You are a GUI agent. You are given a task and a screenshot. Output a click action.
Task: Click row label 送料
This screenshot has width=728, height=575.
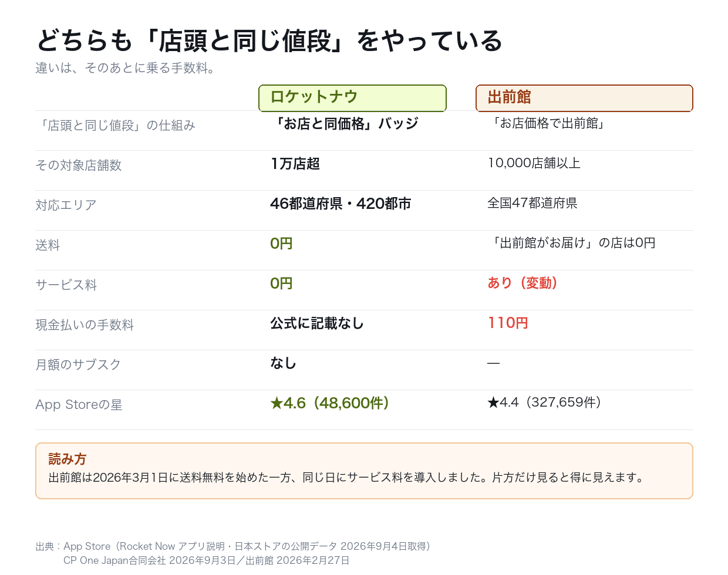48,245
